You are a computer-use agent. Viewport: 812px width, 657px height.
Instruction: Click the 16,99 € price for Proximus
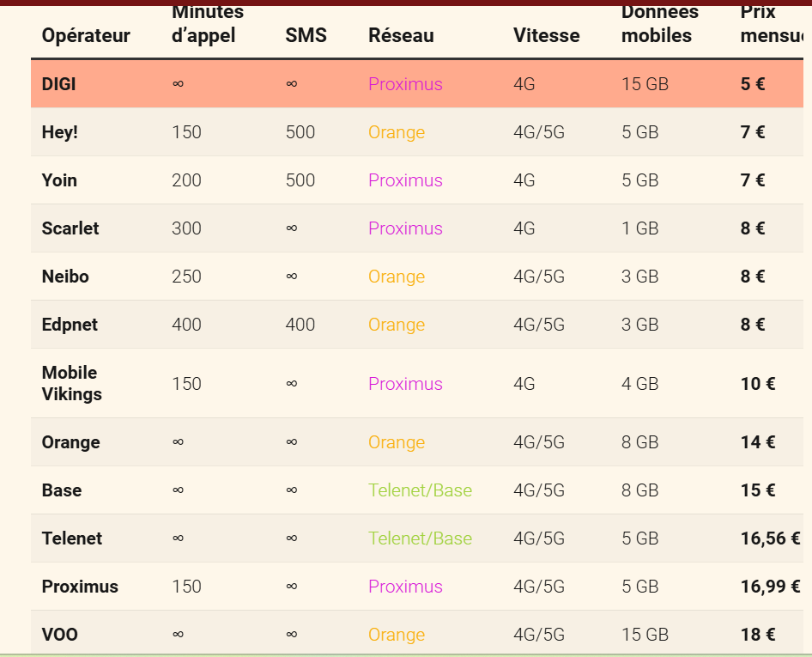(x=770, y=587)
